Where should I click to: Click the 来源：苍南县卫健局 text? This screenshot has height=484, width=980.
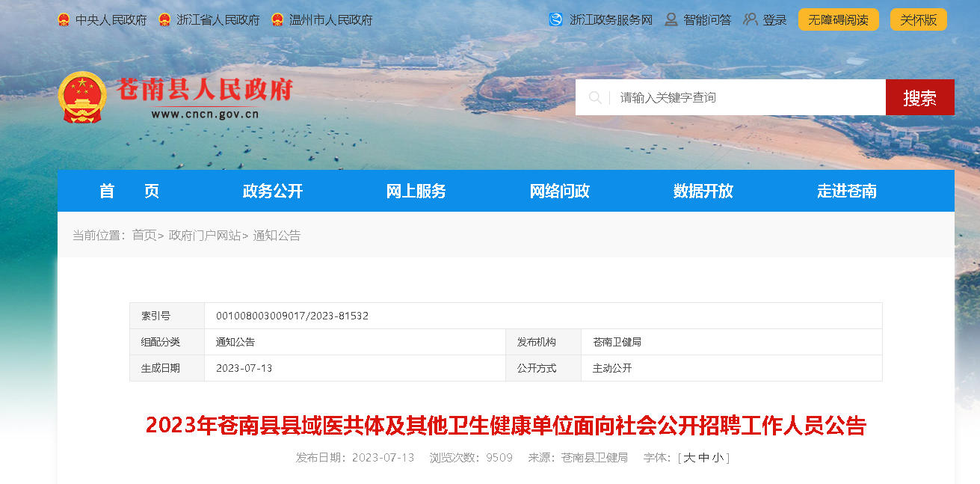(578, 457)
